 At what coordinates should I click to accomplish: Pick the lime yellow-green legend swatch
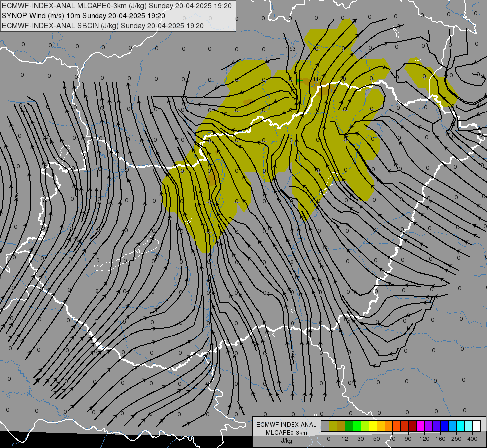coord(365,426)
